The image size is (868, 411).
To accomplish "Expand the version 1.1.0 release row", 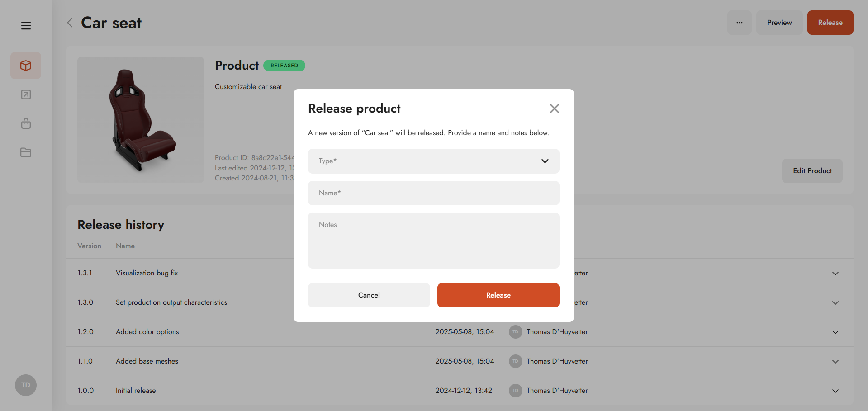I will (835, 362).
